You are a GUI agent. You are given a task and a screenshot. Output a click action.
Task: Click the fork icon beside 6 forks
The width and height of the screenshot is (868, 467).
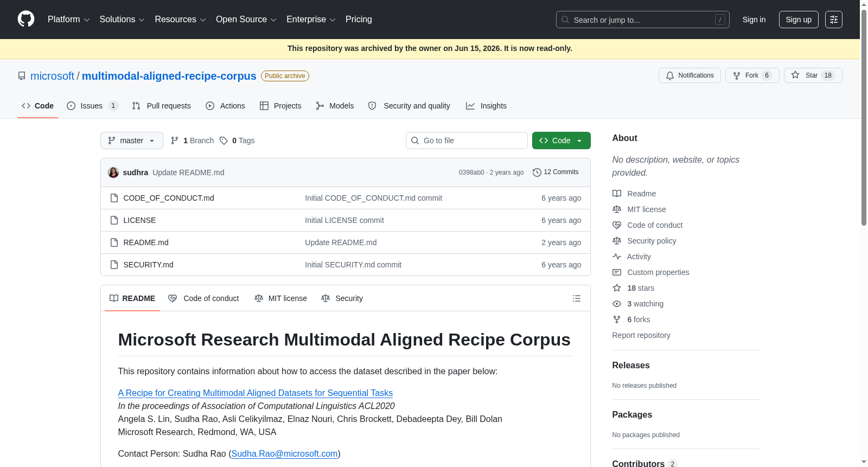tap(617, 319)
